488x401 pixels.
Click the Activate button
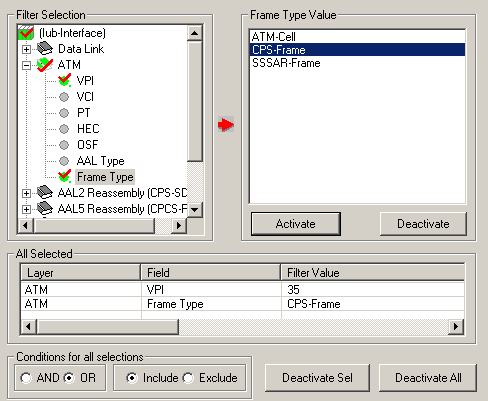[x=296, y=224]
